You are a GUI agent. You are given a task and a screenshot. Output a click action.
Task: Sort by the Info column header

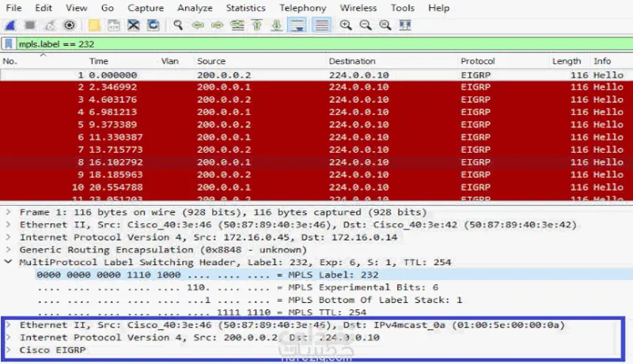pyautogui.click(x=602, y=62)
